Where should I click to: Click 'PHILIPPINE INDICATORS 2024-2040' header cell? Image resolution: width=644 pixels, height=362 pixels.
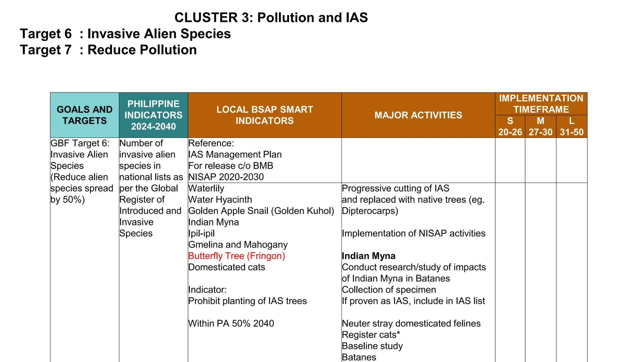(153, 115)
